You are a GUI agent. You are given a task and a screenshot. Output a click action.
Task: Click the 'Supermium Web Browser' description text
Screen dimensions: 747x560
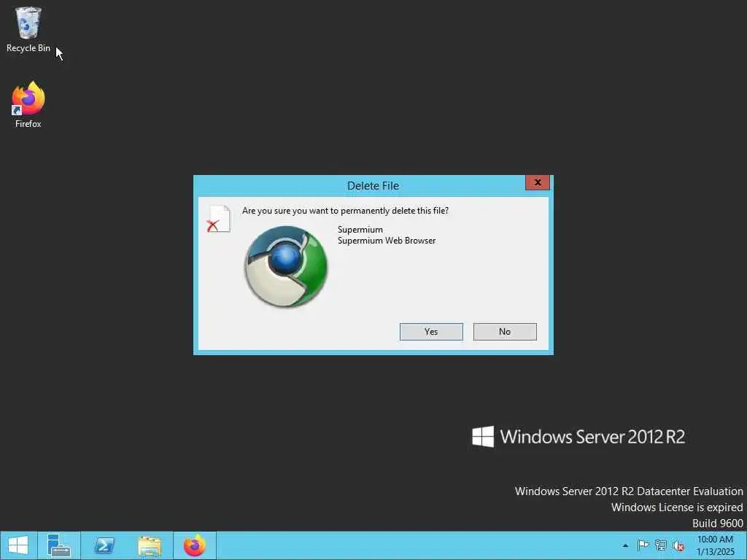pos(387,241)
